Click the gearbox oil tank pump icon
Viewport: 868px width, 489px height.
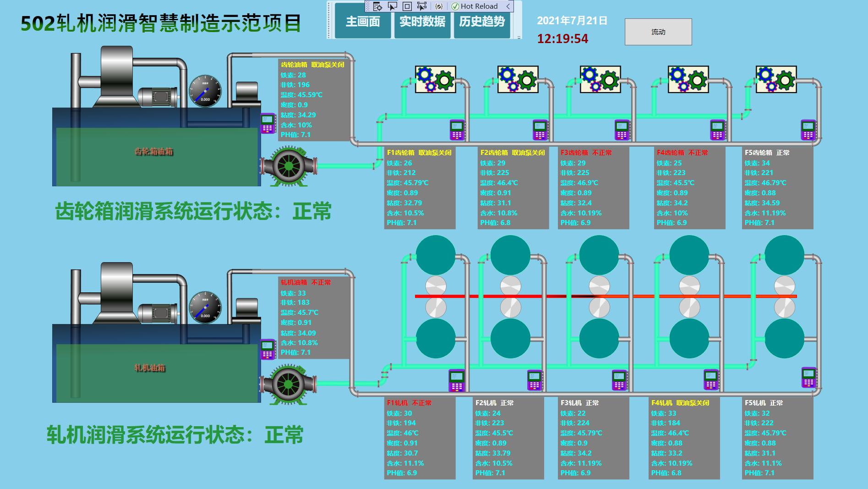click(289, 166)
